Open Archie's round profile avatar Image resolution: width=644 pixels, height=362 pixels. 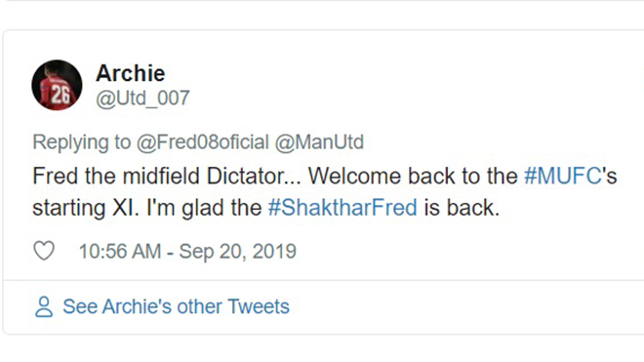click(x=58, y=85)
